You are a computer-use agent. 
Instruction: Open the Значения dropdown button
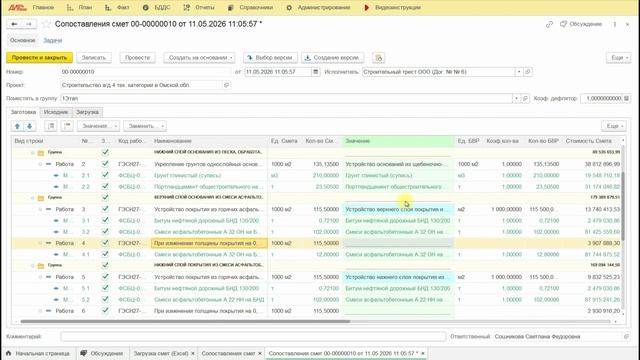pyautogui.click(x=98, y=126)
